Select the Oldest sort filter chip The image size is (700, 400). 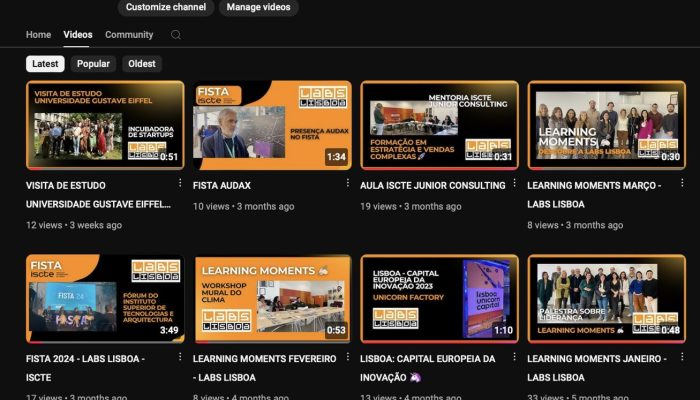tap(141, 64)
